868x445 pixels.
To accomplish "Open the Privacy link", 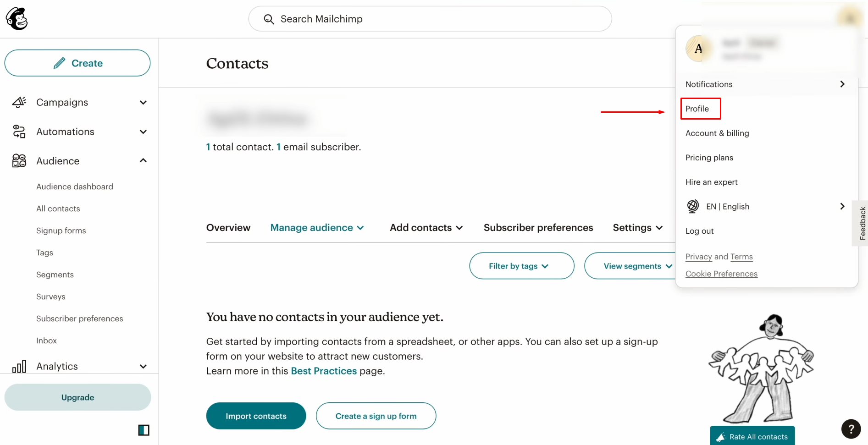I will (698, 257).
